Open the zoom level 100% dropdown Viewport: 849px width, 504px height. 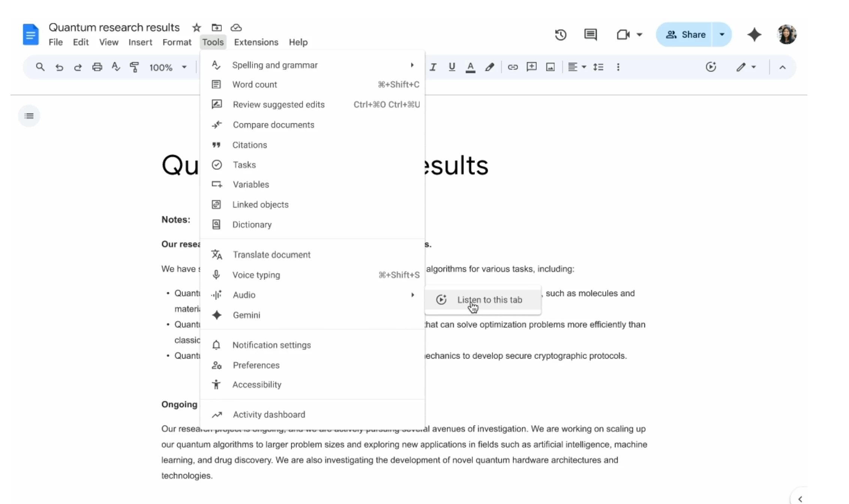tap(168, 67)
